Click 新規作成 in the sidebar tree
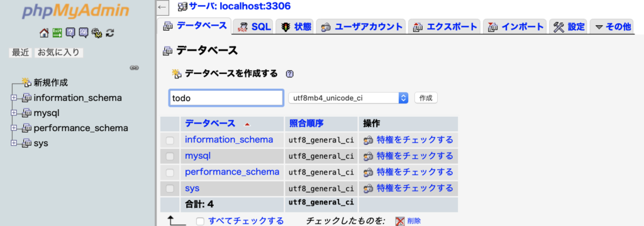644x226 pixels. [x=50, y=82]
